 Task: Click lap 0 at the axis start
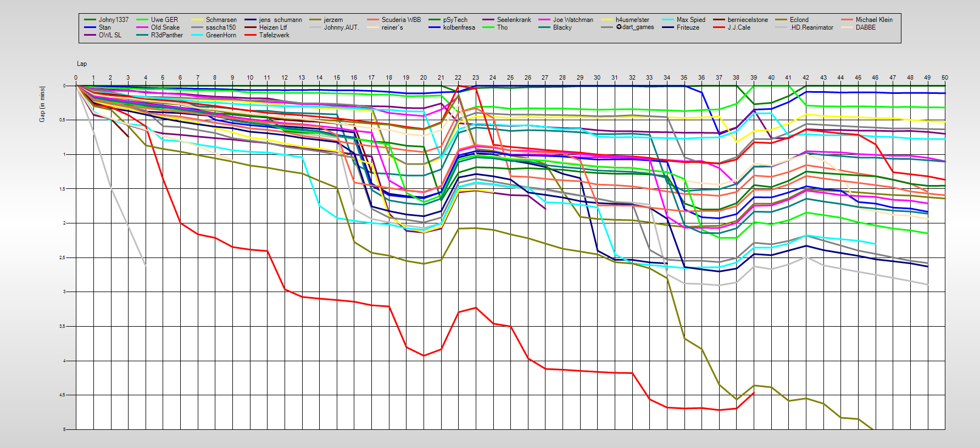coord(76,77)
